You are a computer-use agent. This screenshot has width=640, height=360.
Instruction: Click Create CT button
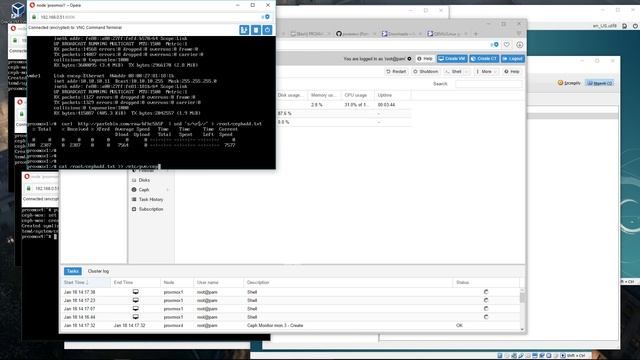pos(484,59)
